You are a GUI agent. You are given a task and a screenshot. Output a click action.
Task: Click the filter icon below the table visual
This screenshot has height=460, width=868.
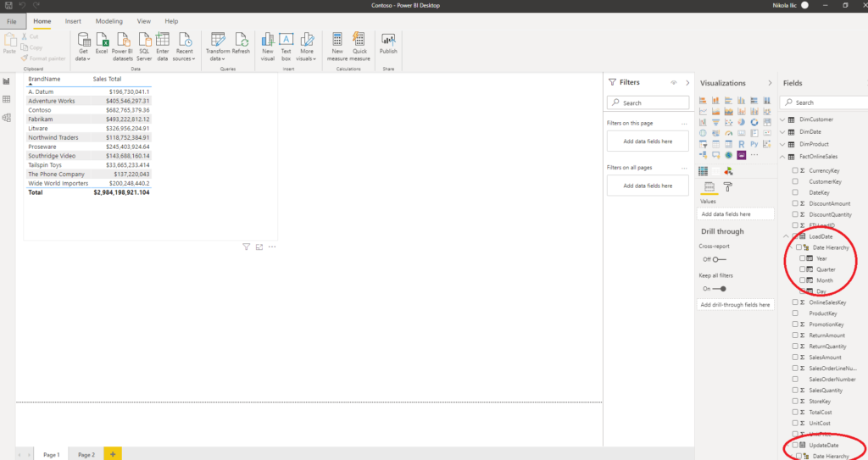(247, 247)
